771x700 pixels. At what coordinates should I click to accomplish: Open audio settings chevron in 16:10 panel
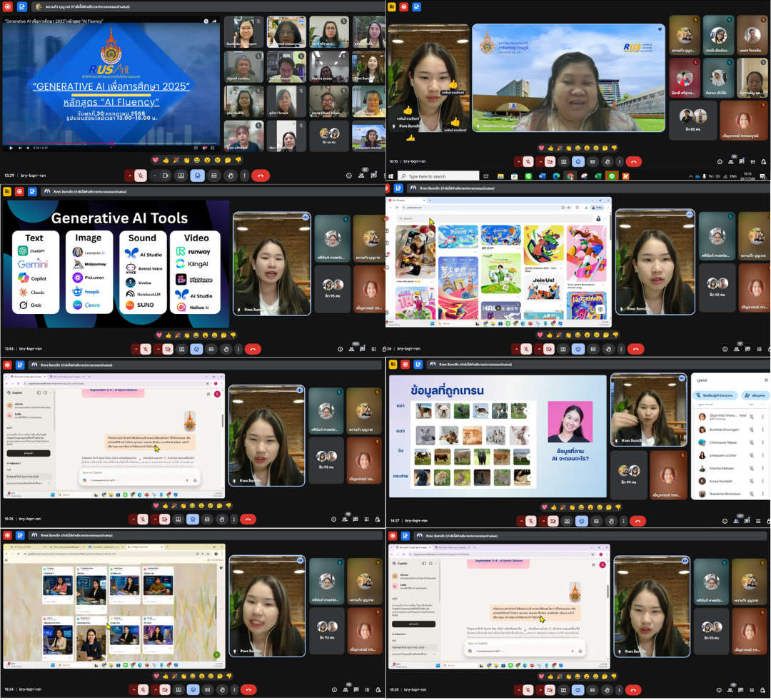(518, 162)
